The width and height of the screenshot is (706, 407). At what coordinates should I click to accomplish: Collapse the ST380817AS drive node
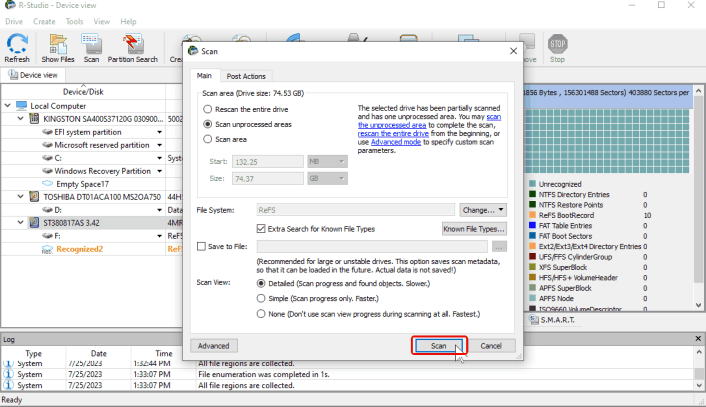(x=21, y=223)
